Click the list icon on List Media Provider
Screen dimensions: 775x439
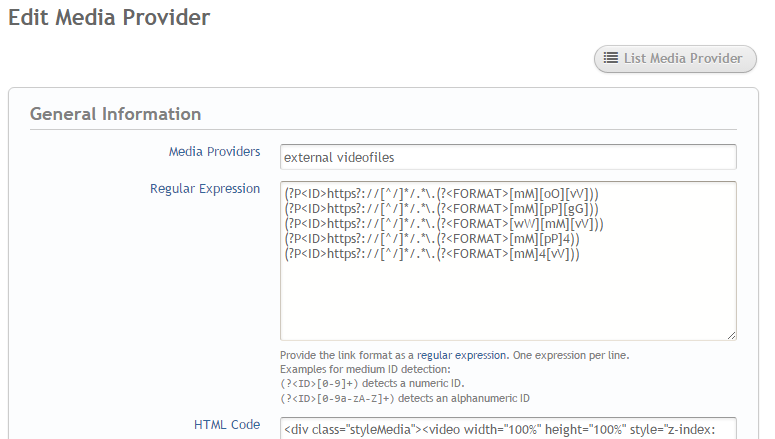pyautogui.click(x=611, y=58)
